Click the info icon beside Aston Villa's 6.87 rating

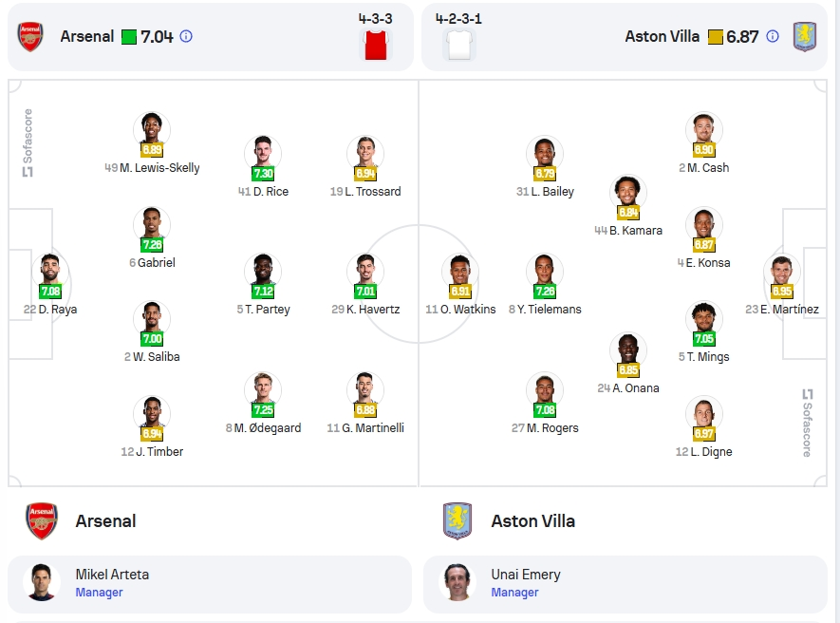pos(773,36)
